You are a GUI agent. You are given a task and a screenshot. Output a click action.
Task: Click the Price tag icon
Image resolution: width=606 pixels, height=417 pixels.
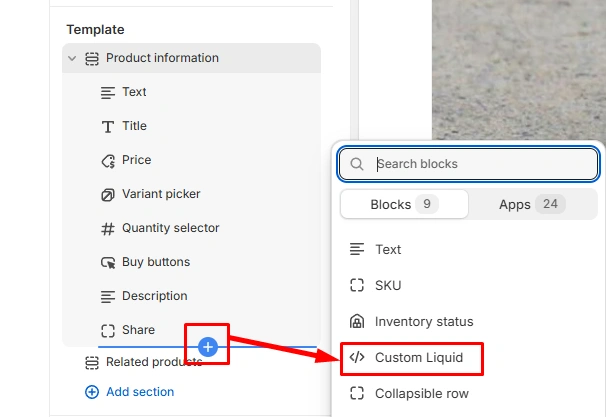(108, 160)
